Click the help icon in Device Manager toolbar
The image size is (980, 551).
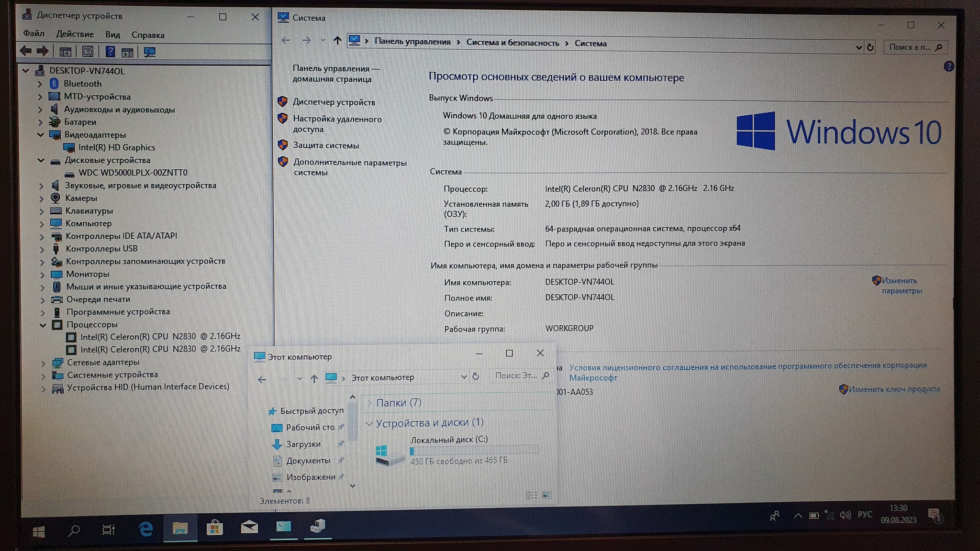(x=110, y=52)
